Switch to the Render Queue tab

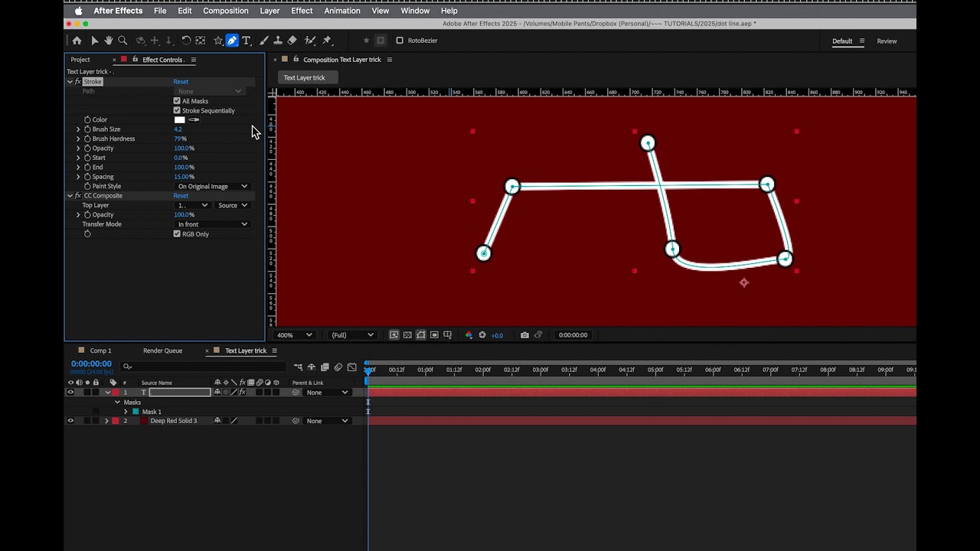point(163,350)
